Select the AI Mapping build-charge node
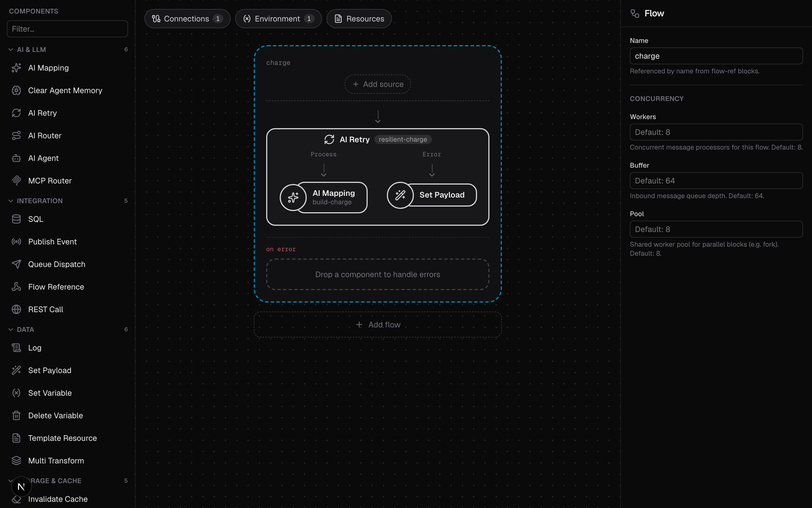The width and height of the screenshot is (812, 508). click(x=323, y=198)
